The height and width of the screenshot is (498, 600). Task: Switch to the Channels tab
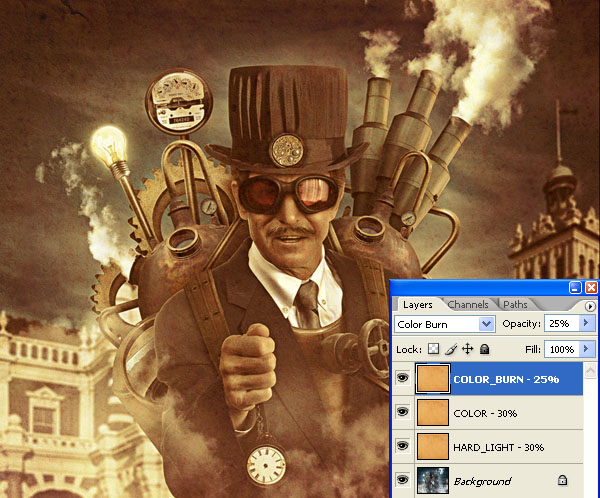pyautogui.click(x=468, y=305)
